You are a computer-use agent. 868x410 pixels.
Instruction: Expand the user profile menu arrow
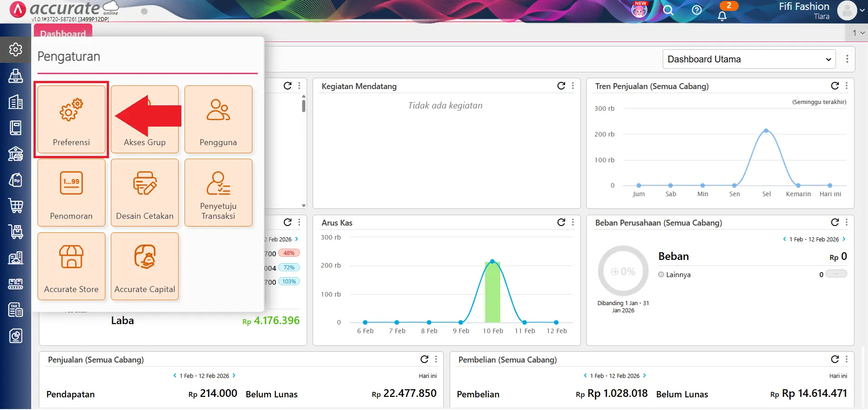862,10
